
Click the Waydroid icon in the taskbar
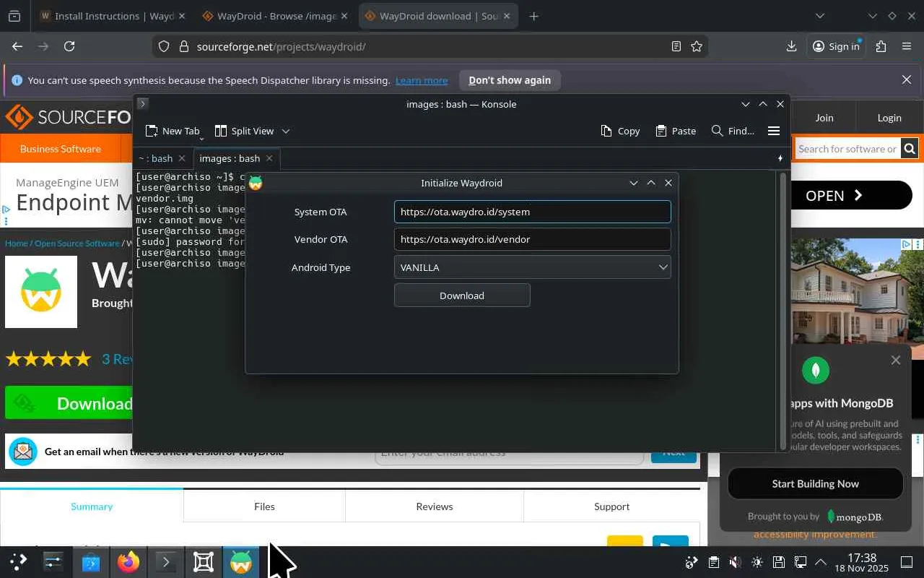[241, 561]
